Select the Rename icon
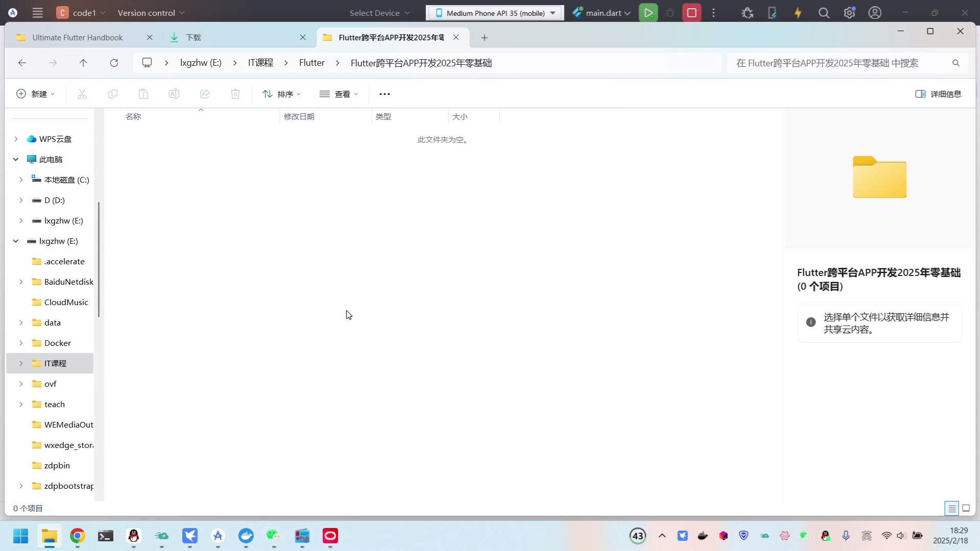The height and width of the screenshot is (551, 980). [174, 94]
